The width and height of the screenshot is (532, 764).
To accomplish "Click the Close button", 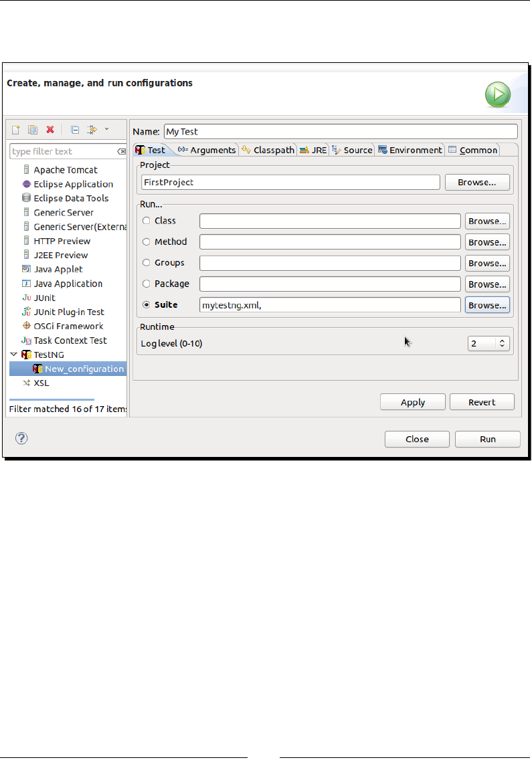I will (x=417, y=439).
